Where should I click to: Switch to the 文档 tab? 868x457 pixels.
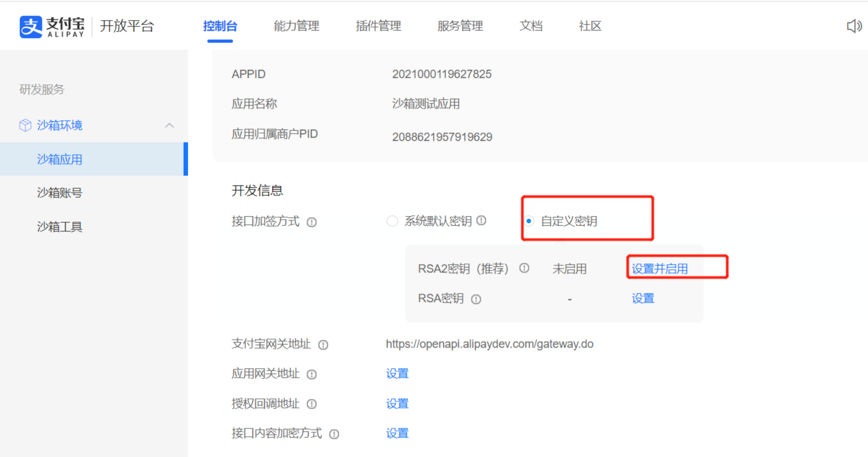(531, 26)
